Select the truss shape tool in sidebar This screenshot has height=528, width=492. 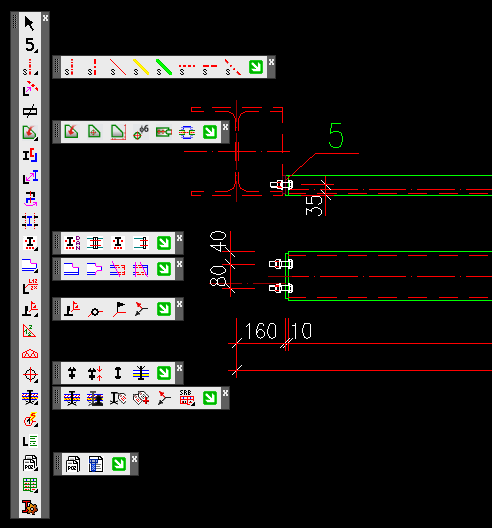click(x=30, y=354)
